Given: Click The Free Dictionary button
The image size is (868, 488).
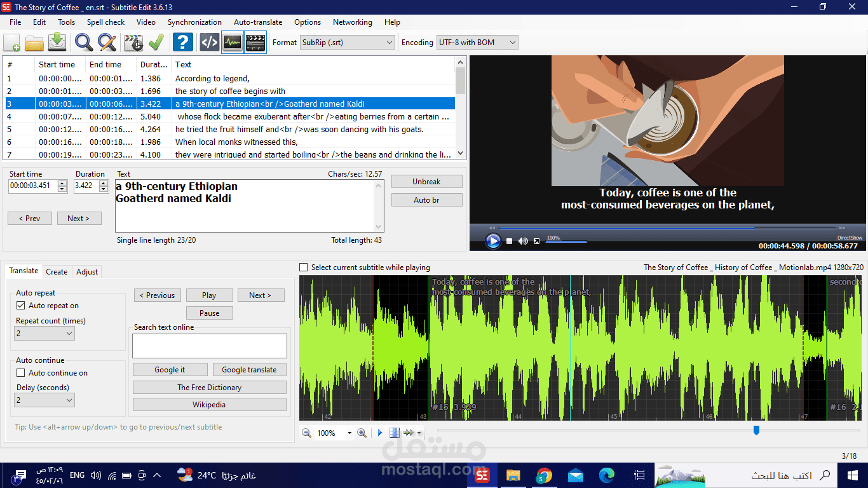Looking at the screenshot, I should [209, 388].
